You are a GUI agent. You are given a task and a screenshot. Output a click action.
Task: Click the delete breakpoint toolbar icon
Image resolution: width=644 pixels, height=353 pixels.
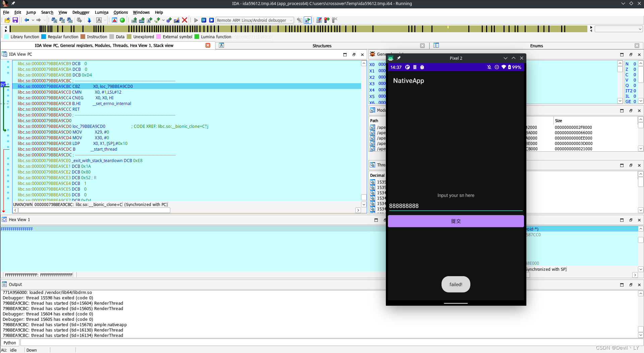pyautogui.click(x=334, y=20)
